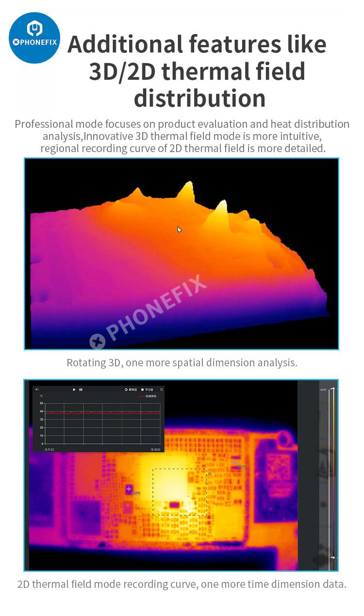Pause the temperature curve recording
This screenshot has height=616, width=364.
81,389
